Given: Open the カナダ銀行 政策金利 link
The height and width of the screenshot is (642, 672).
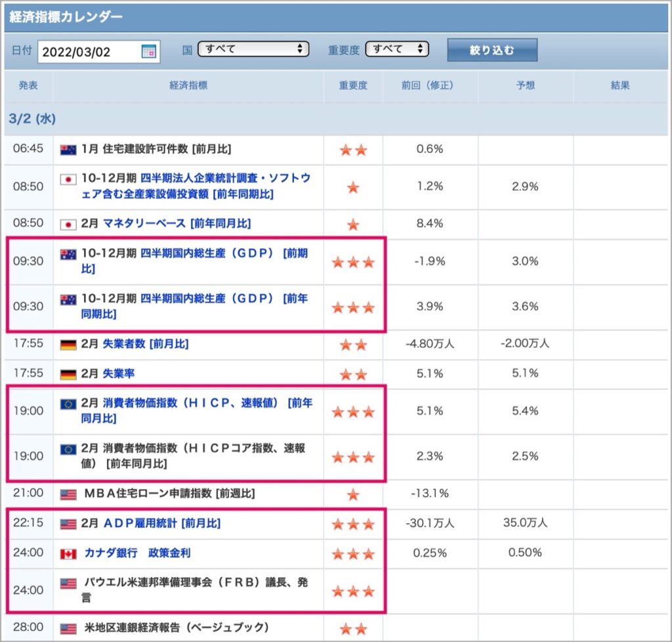Looking at the screenshot, I should point(138,553).
